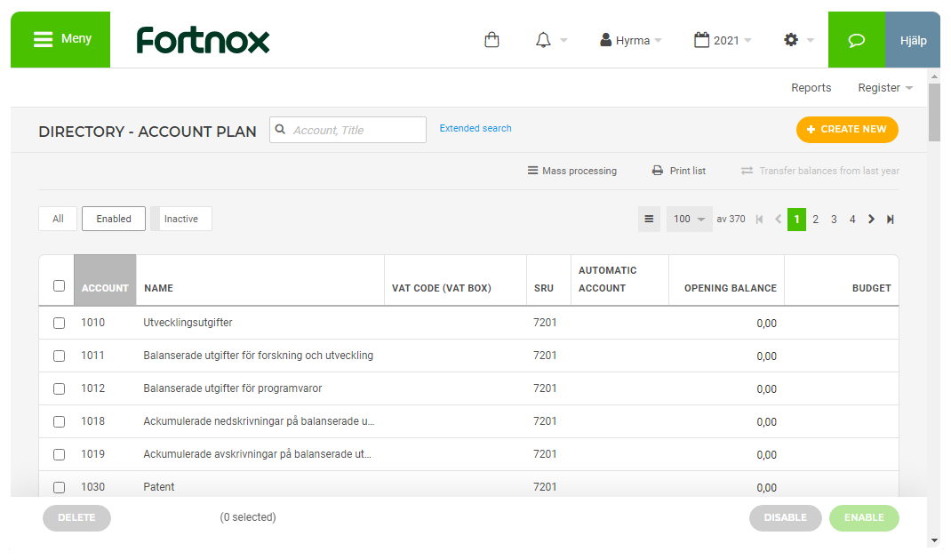Open the notifications bell
This screenshot has height=560, width=951.
coord(543,40)
